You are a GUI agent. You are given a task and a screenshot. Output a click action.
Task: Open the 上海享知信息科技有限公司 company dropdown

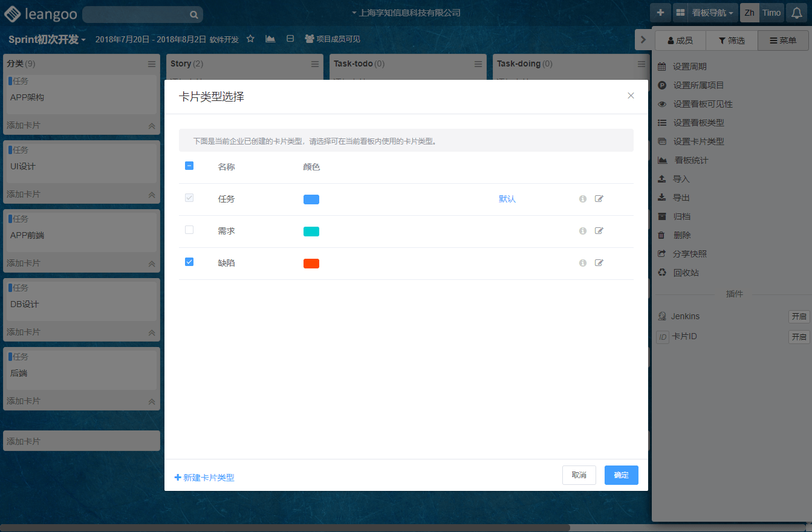click(406, 13)
